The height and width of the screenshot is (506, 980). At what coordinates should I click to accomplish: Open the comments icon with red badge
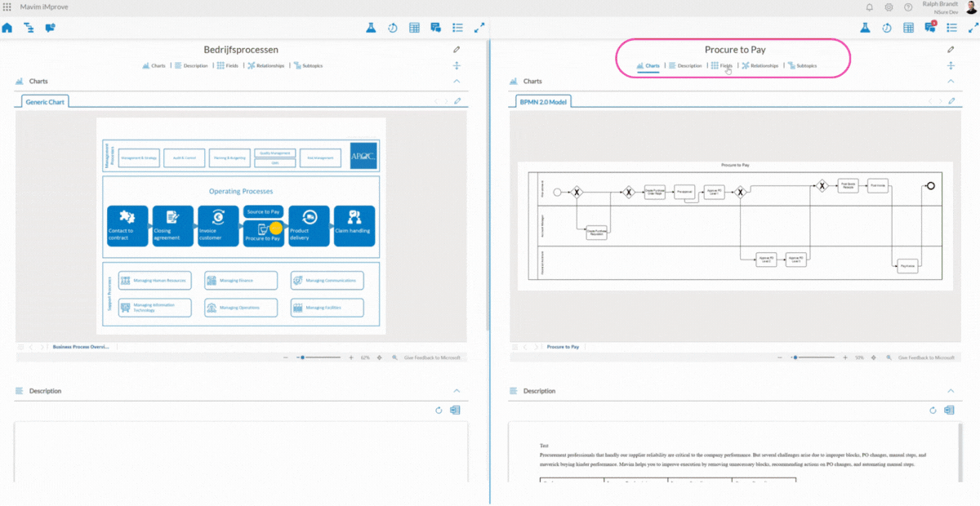pos(929,28)
